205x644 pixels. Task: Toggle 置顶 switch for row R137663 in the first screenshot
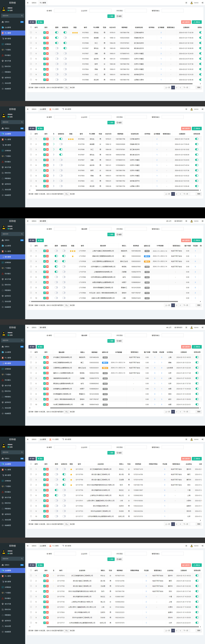pyautogui.click(x=57, y=32)
